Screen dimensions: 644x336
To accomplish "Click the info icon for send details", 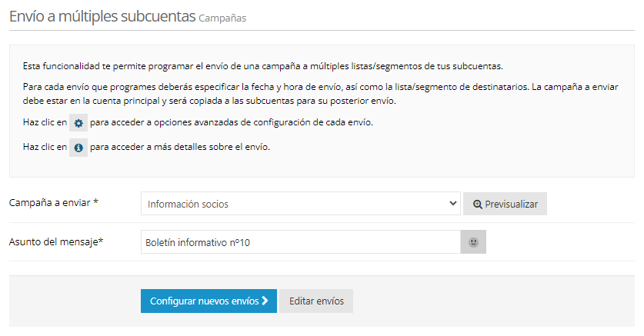I will coord(78,148).
